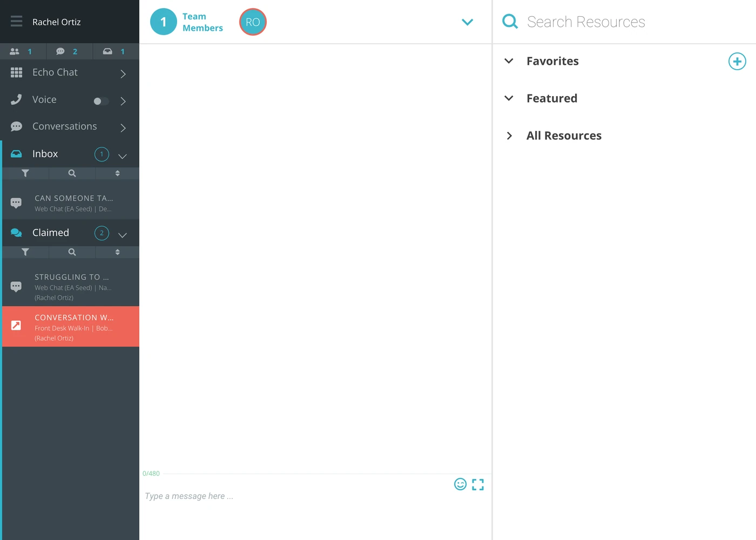Viewport: 756px width, 540px height.
Task: Open the hamburger menu next to Rachel Ortiz
Action: [17, 22]
